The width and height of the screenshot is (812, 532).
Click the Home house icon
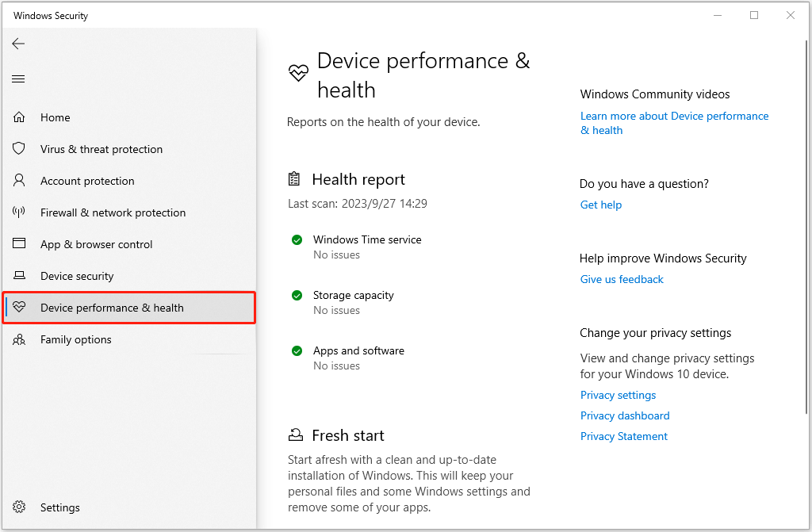click(x=19, y=117)
